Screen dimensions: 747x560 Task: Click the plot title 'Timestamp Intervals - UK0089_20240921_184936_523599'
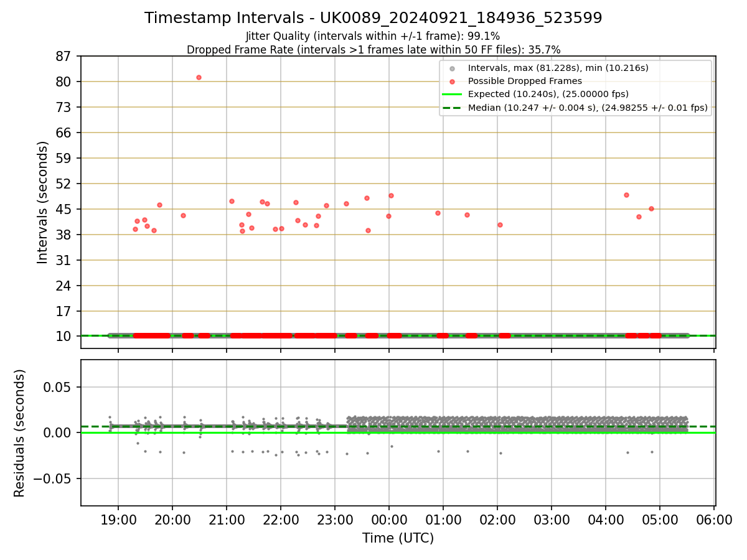[x=374, y=18]
